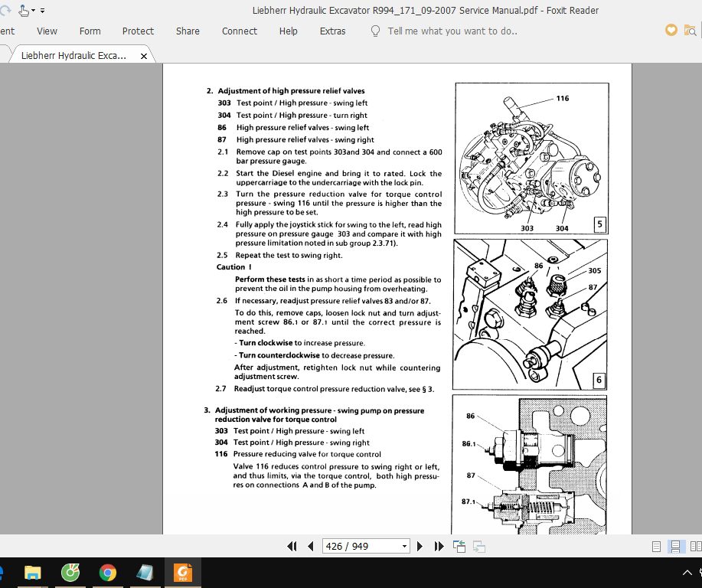The image size is (702, 588).
Task: Click the Foxit Reader icon on the taskbar
Action: pos(183,573)
